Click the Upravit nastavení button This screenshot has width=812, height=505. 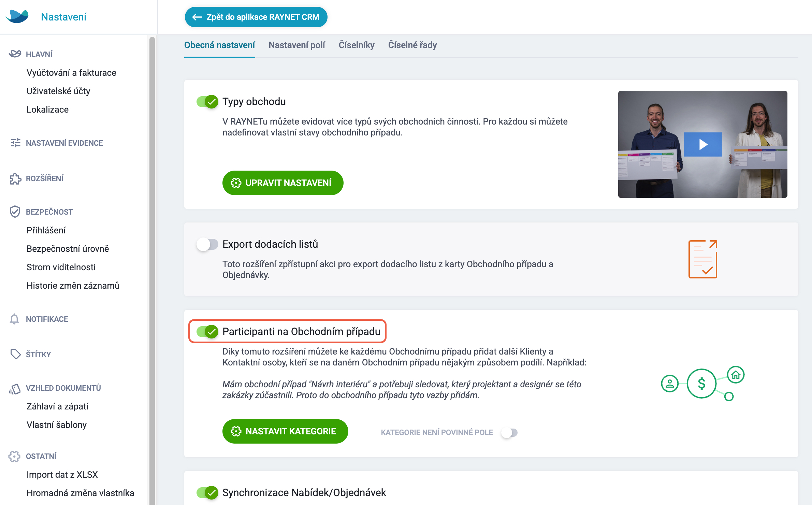[x=283, y=183]
